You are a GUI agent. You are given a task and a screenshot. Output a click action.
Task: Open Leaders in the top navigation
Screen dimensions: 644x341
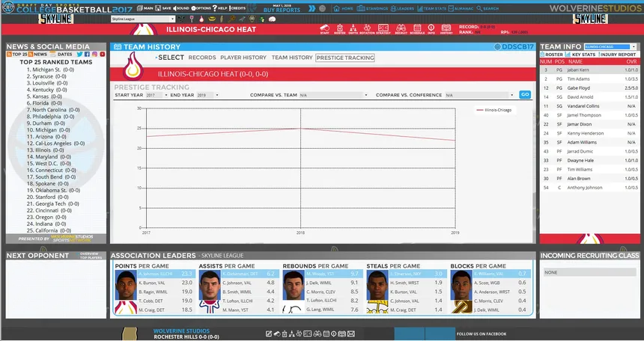pos(402,8)
